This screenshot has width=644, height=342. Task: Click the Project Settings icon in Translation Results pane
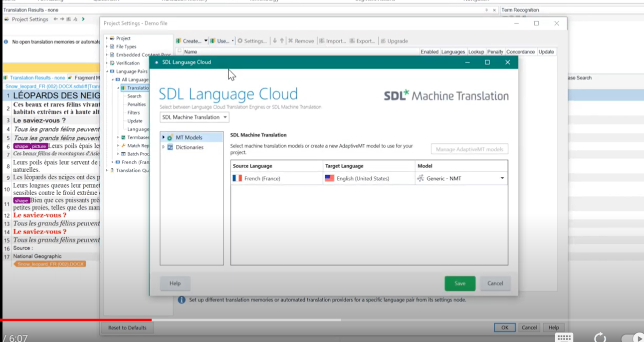pos(7,19)
